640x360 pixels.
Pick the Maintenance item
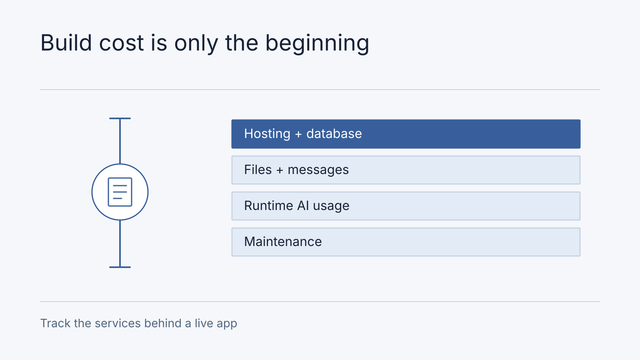(406, 242)
